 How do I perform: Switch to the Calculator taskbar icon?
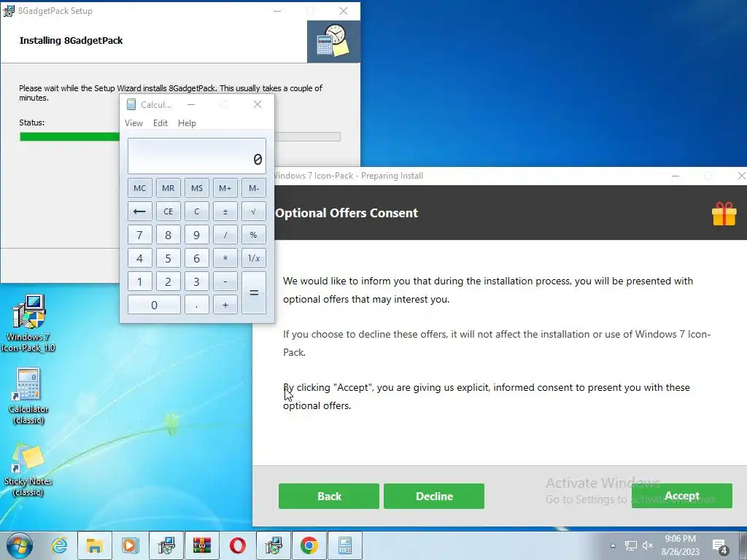(x=345, y=545)
